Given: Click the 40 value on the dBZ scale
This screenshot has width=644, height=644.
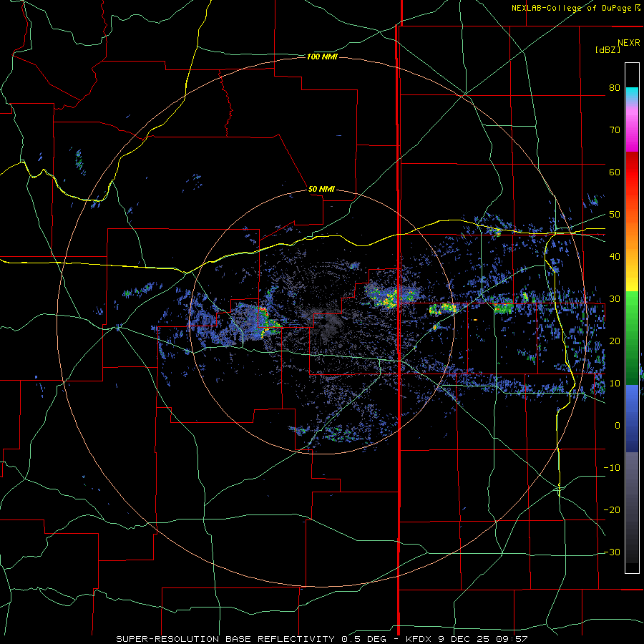Looking at the screenshot, I should (615, 257).
